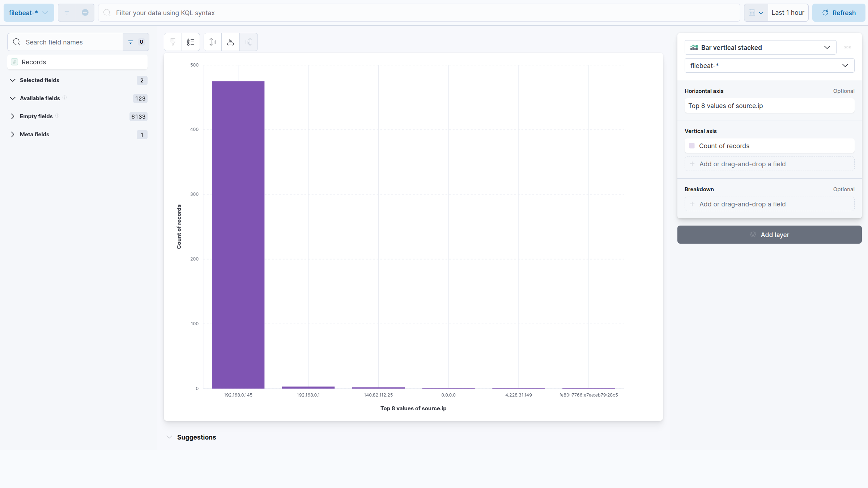Add a field to the Breakdown
This screenshot has width=868, height=488.
(x=769, y=204)
